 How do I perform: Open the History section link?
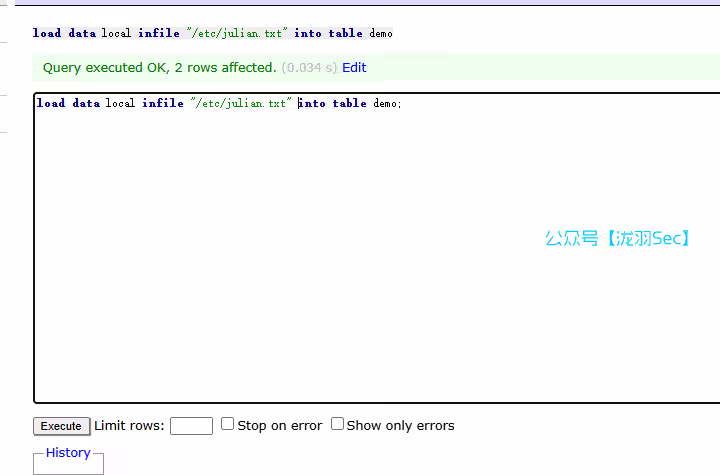point(68,453)
